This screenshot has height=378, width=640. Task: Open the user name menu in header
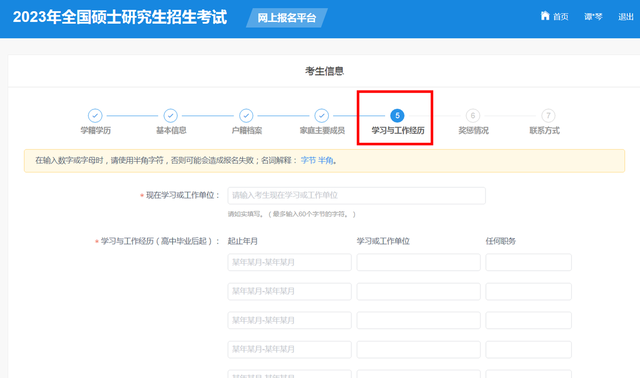593,17
